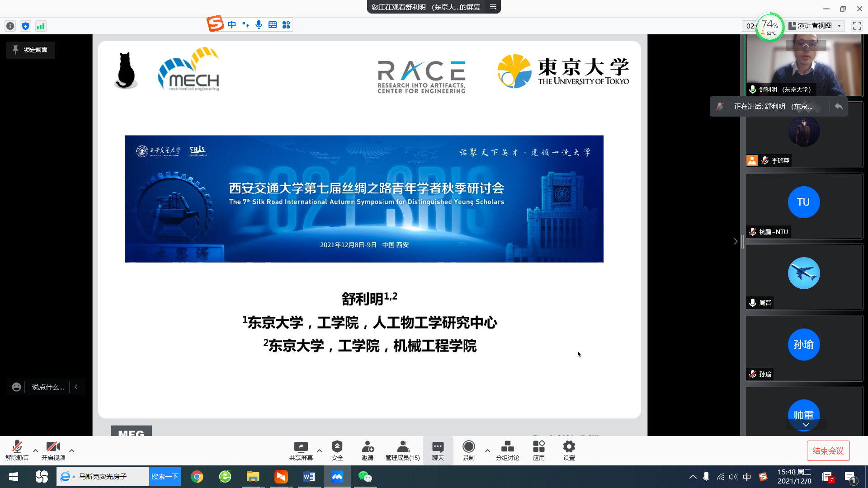The height and width of the screenshot is (488, 868).
Task: Start recording with 录制 button
Action: pyautogui.click(x=469, y=447)
